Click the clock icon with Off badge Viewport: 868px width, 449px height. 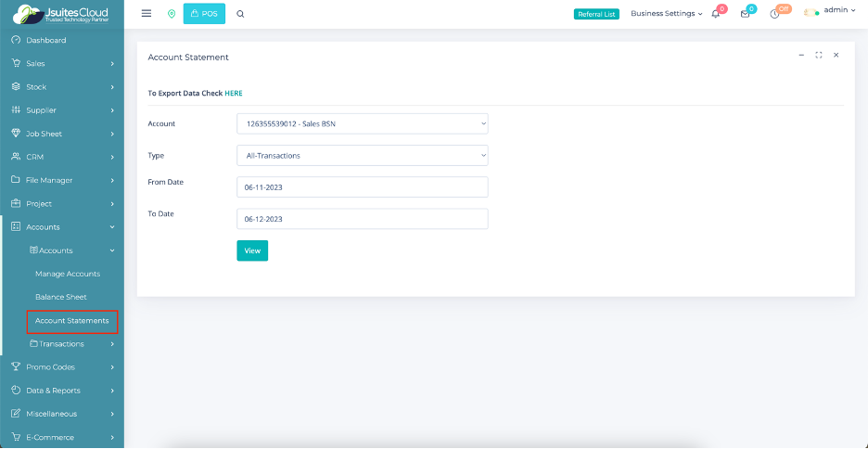tap(775, 14)
